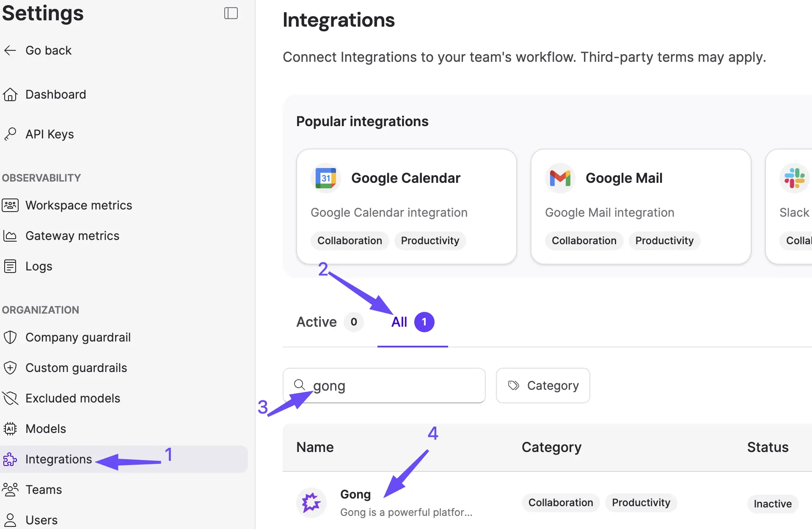Screen dimensions: 812x529
Task: Click the Gong logo icon
Action: 311,503
